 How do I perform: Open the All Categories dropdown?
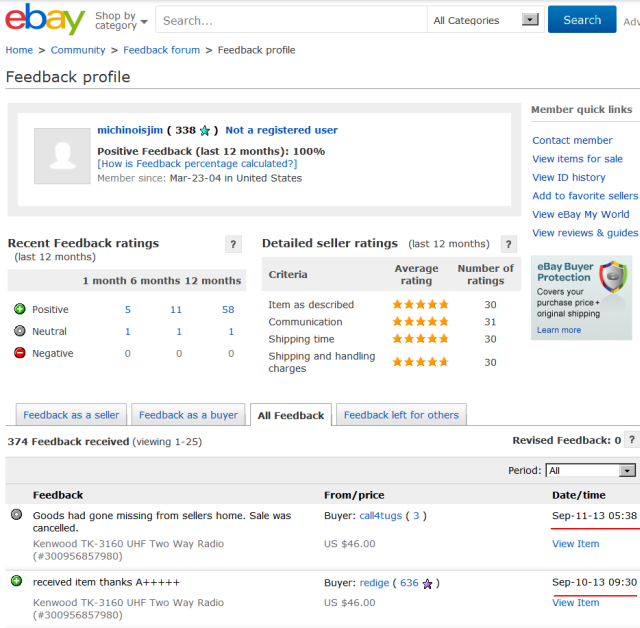point(485,20)
